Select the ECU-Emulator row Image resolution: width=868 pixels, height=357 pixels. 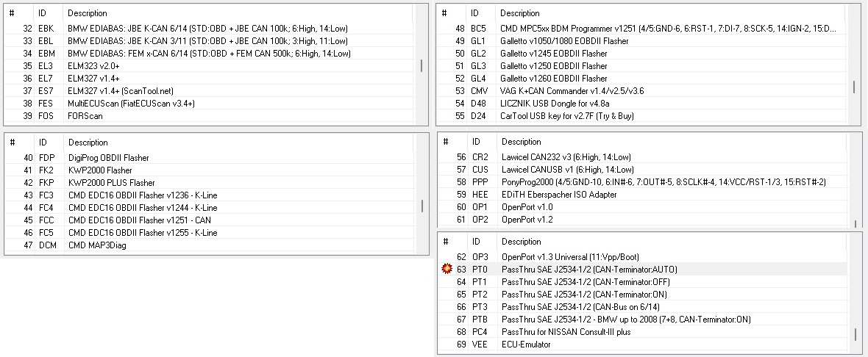click(x=525, y=345)
